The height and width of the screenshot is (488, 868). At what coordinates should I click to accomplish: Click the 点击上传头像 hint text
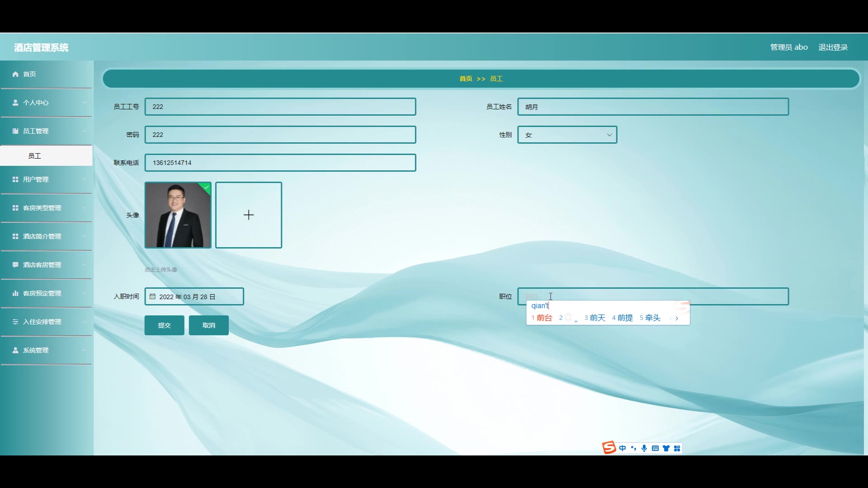161,270
